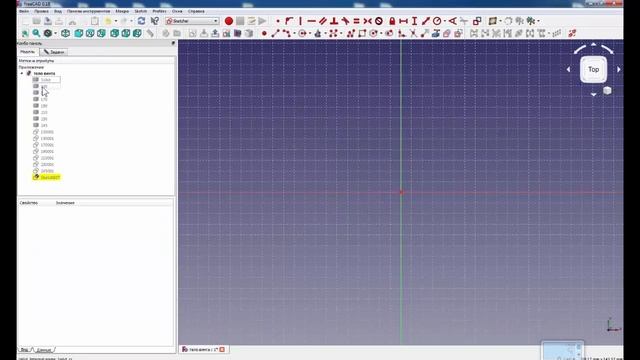Switch to the Данные property tab
The width and height of the screenshot is (640, 360).
(x=44, y=350)
